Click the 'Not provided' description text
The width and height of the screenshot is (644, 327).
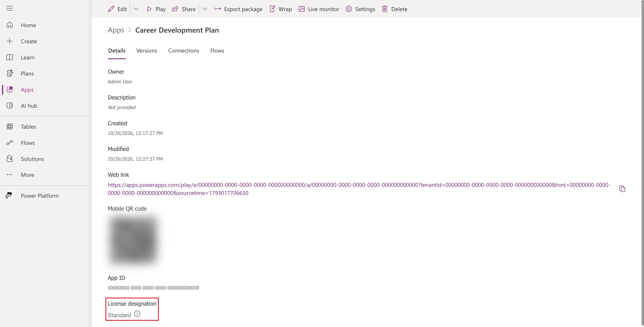(122, 107)
